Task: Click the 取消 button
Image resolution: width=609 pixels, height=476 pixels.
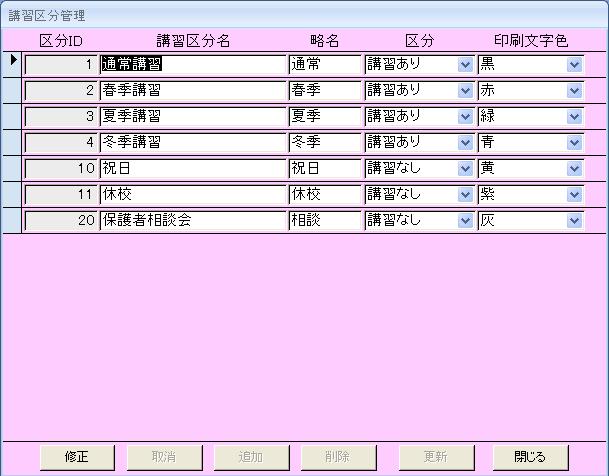Action: [165, 457]
